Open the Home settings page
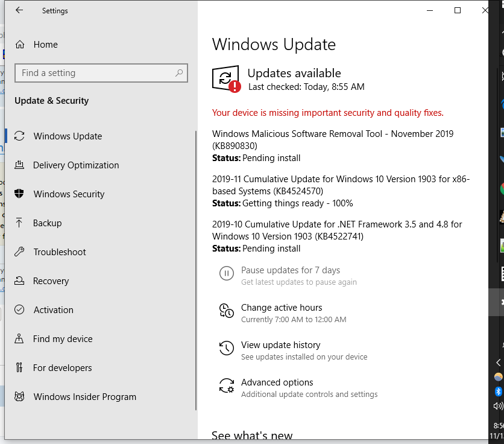Viewport: 504px width, 444px height. tap(46, 45)
